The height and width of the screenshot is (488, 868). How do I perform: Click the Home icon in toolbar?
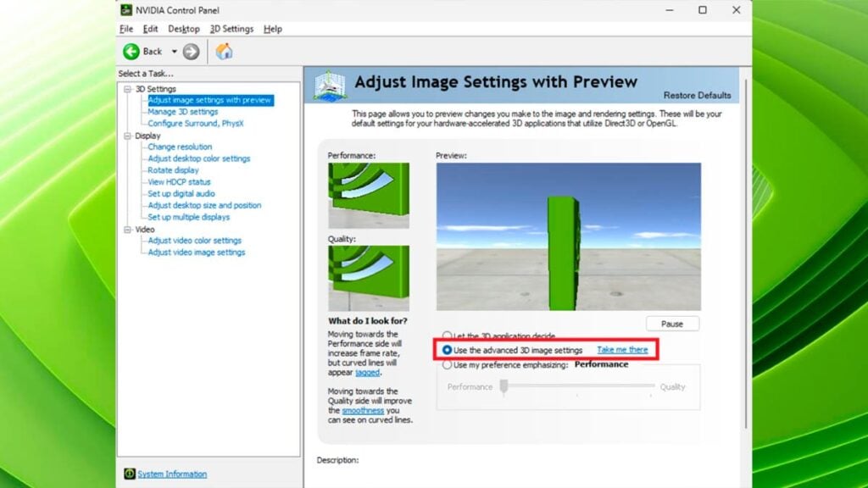pos(224,52)
